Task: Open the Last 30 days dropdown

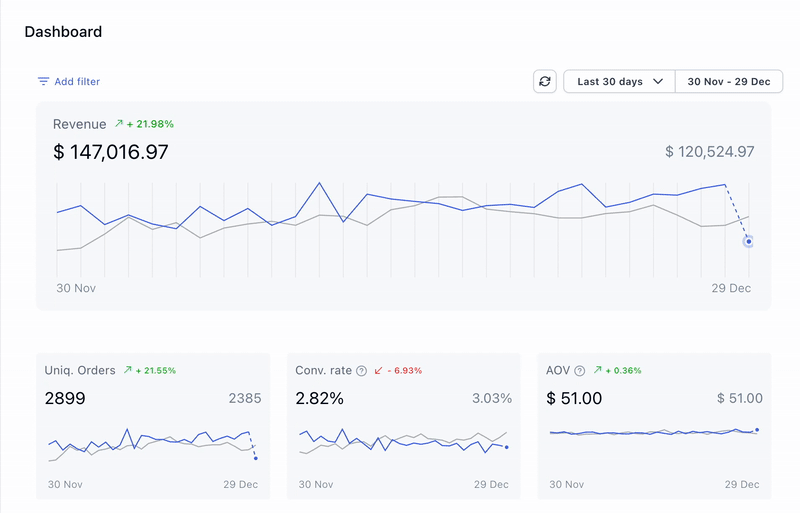Action: [x=620, y=82]
